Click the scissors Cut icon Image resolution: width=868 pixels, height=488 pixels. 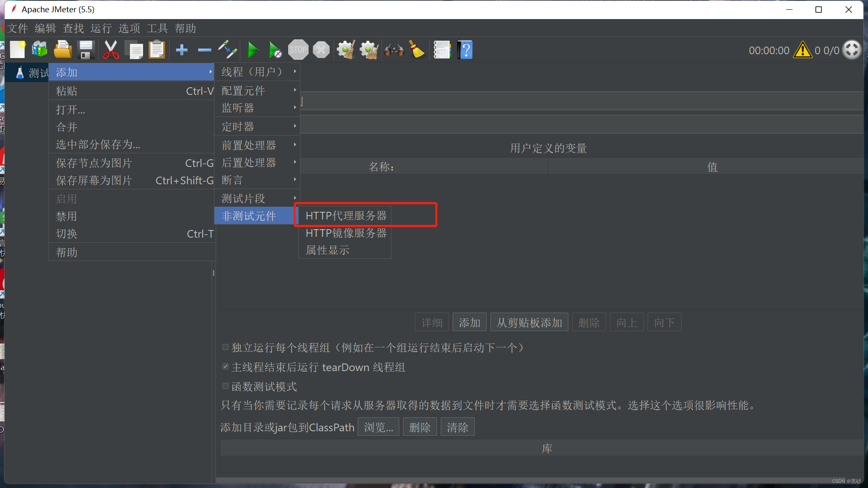point(111,50)
